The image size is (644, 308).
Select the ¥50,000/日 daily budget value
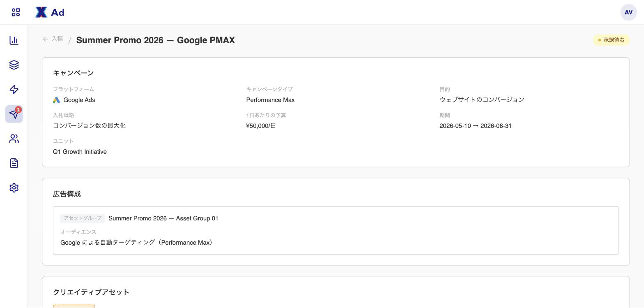click(x=261, y=126)
